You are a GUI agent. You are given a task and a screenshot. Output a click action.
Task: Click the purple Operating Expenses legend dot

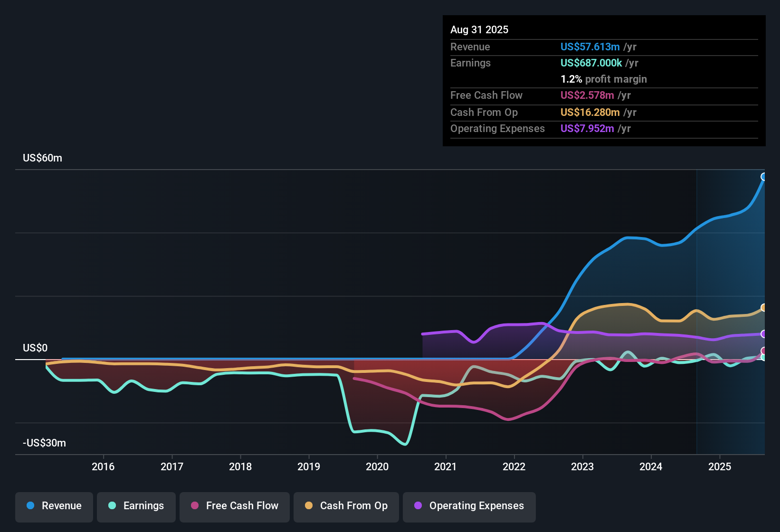tap(417, 506)
